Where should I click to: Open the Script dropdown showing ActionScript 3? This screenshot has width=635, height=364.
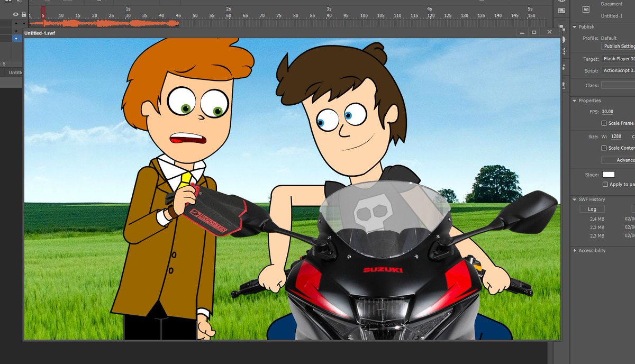click(619, 70)
